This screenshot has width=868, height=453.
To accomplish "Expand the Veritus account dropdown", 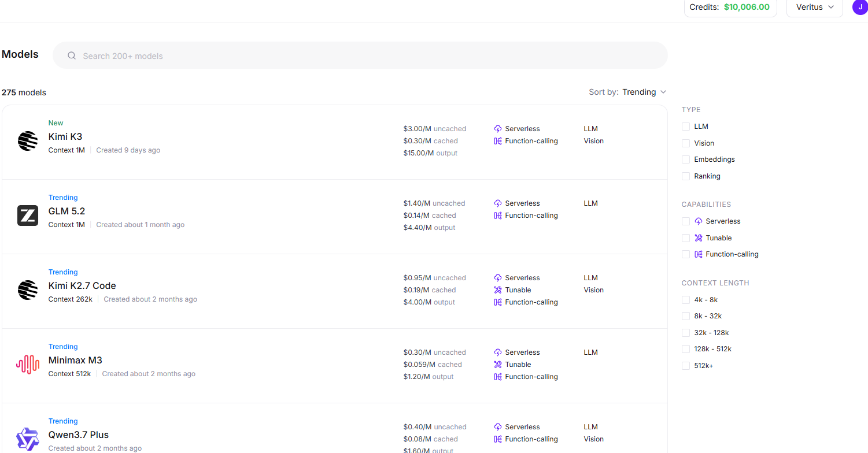I will coord(815,8).
